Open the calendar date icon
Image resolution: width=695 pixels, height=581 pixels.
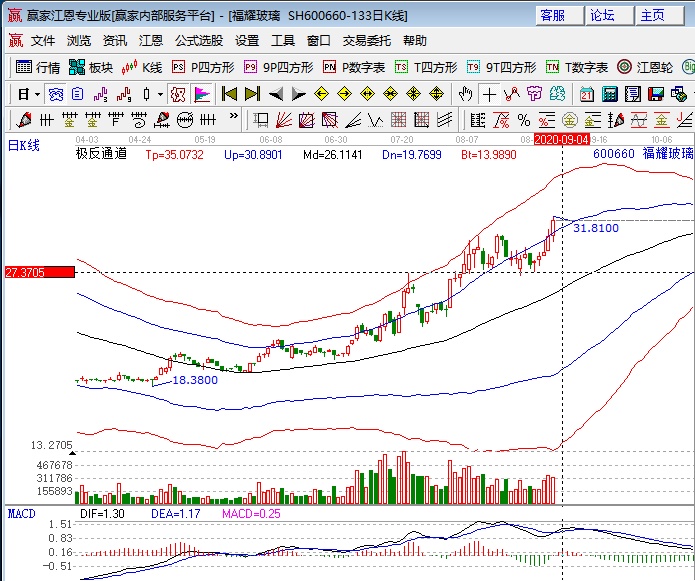[x=587, y=94]
